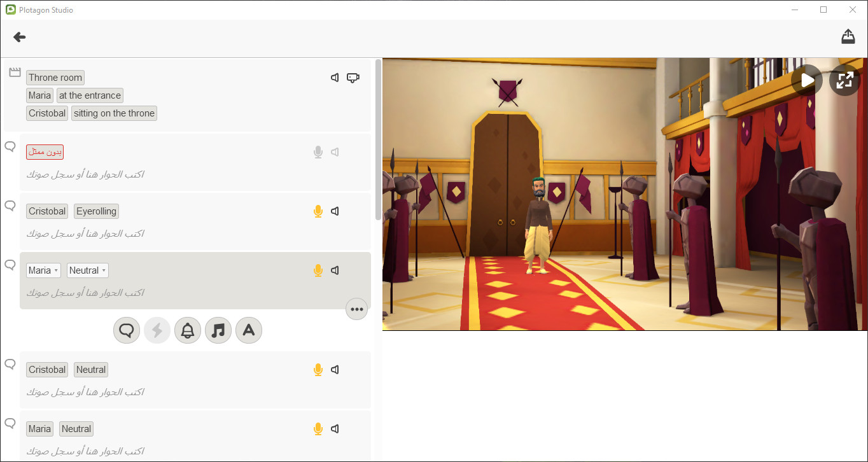Screen dimensions: 868x462
Task: Add a sound effect with bell button
Action: (x=188, y=331)
